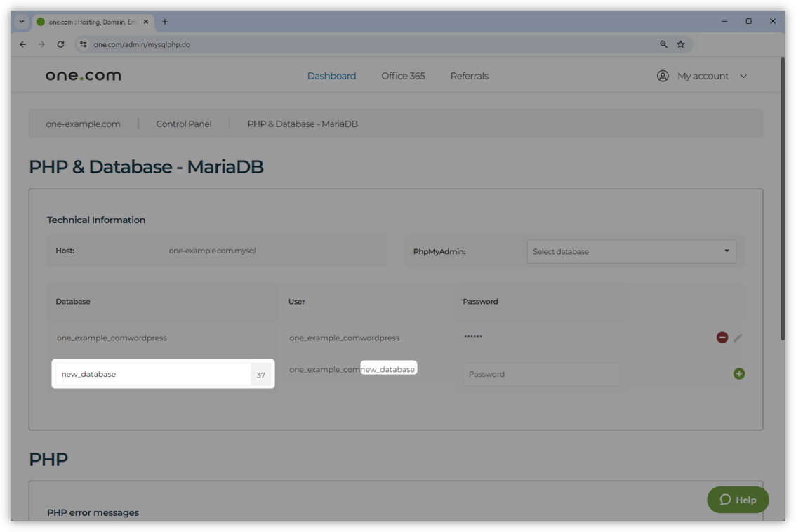The image size is (796, 532).
Task: Open the Dashboard navigation item
Action: click(331, 76)
